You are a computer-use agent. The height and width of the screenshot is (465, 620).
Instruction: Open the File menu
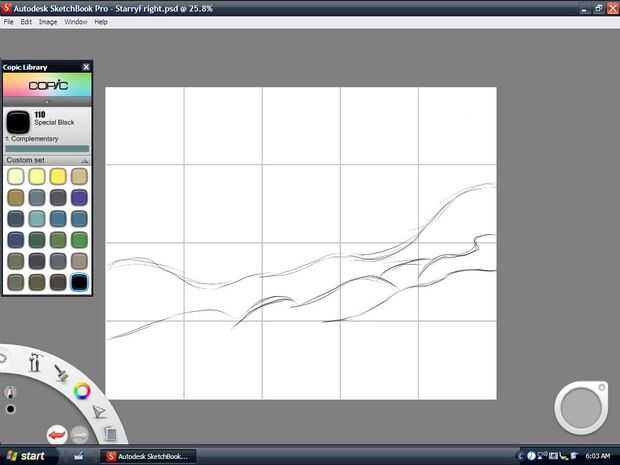[x=8, y=22]
